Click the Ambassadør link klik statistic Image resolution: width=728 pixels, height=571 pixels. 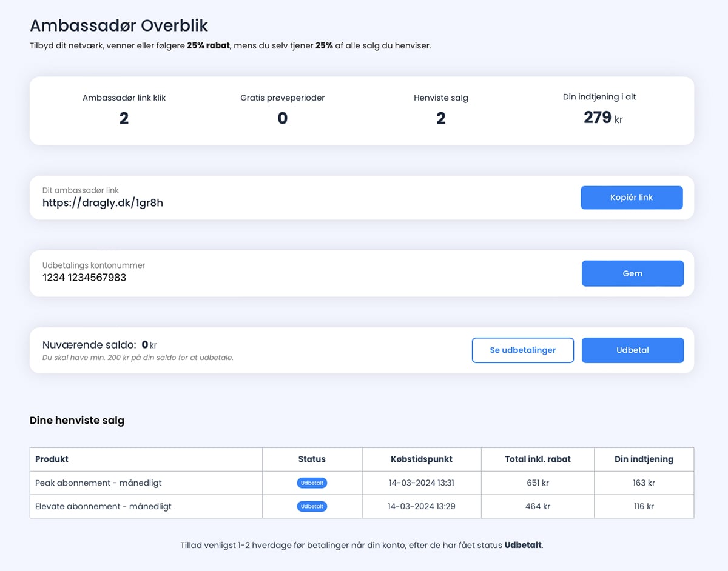coord(124,110)
